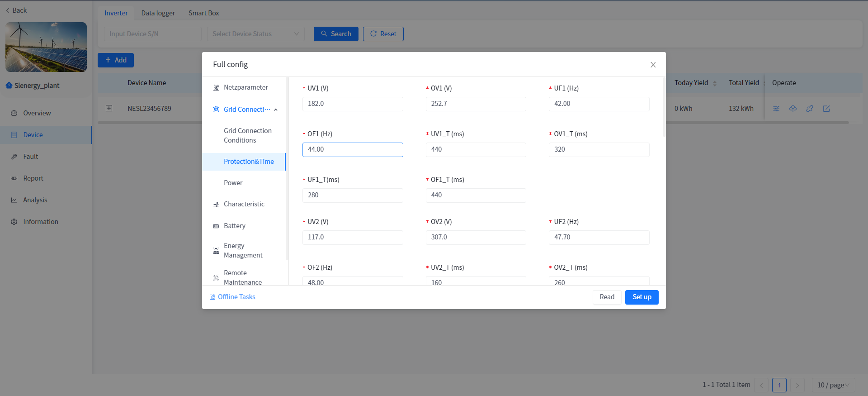Open the Characteristic settings section
This screenshot has height=396, width=868.
click(244, 204)
